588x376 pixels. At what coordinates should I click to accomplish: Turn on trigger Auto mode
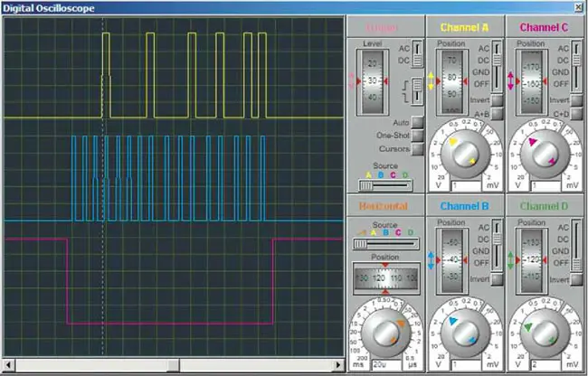[x=417, y=122]
